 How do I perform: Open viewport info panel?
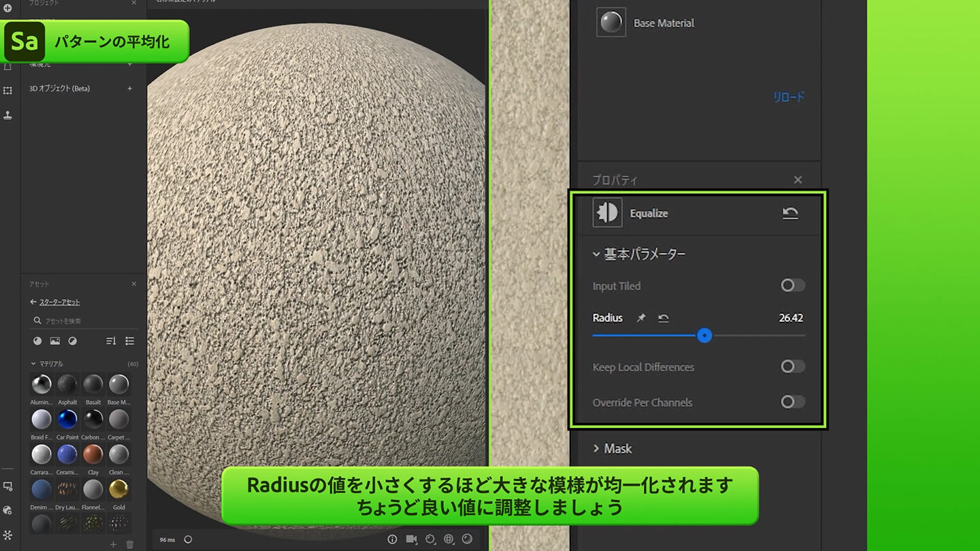[x=392, y=539]
